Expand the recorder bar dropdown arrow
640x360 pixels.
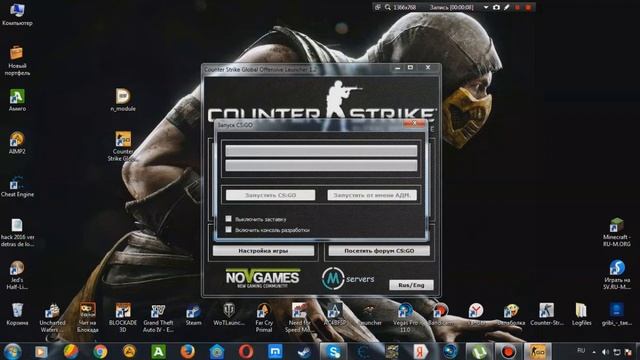[x=486, y=7]
